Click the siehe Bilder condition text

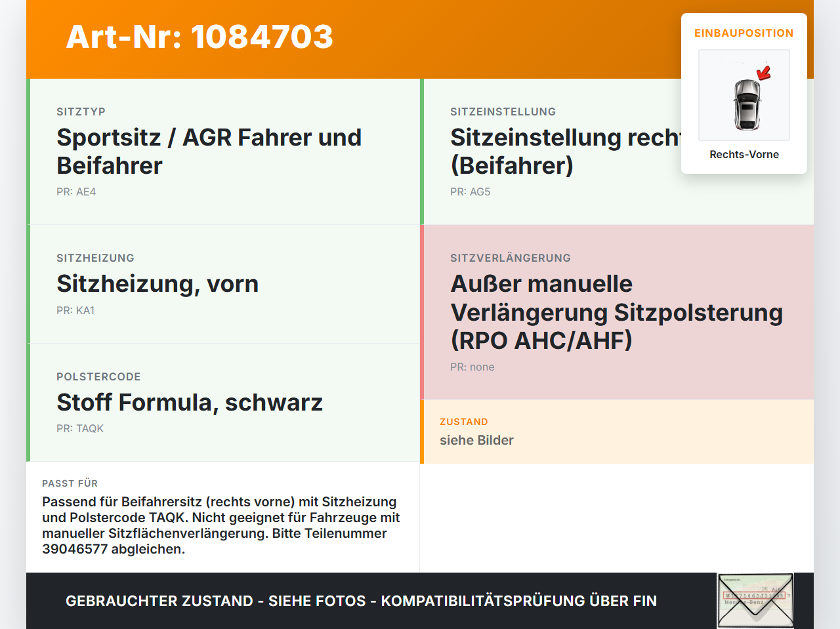[476, 440]
